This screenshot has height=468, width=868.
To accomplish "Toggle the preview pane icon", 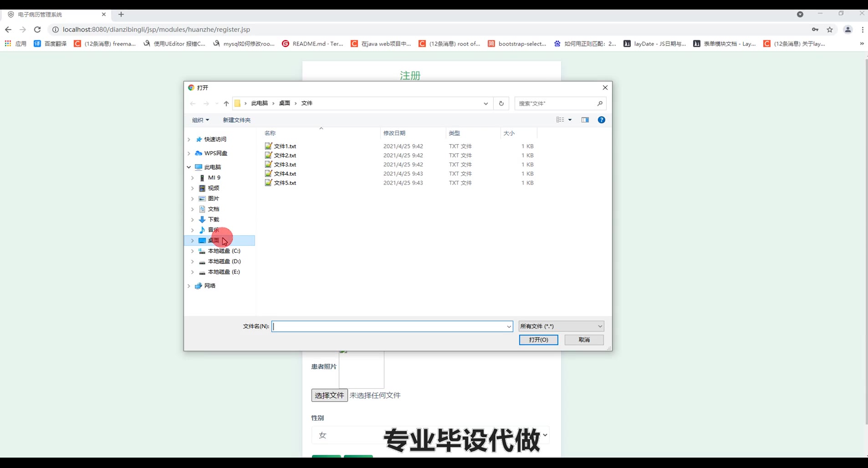I will tap(585, 120).
